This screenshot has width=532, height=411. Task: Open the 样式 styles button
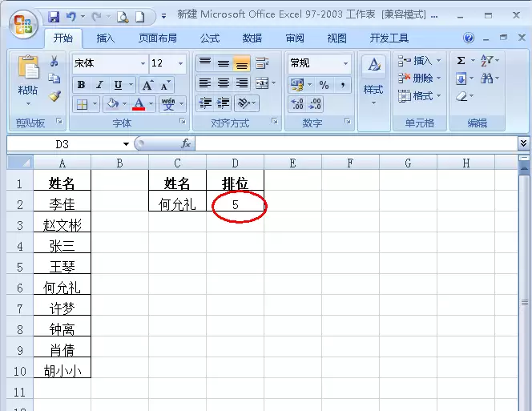point(373,79)
